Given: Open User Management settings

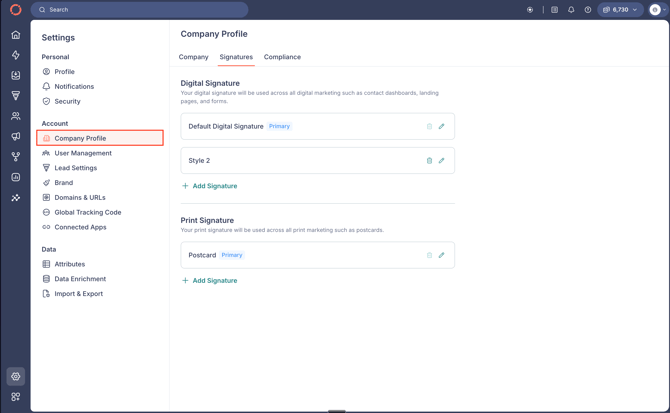Looking at the screenshot, I should [x=83, y=153].
